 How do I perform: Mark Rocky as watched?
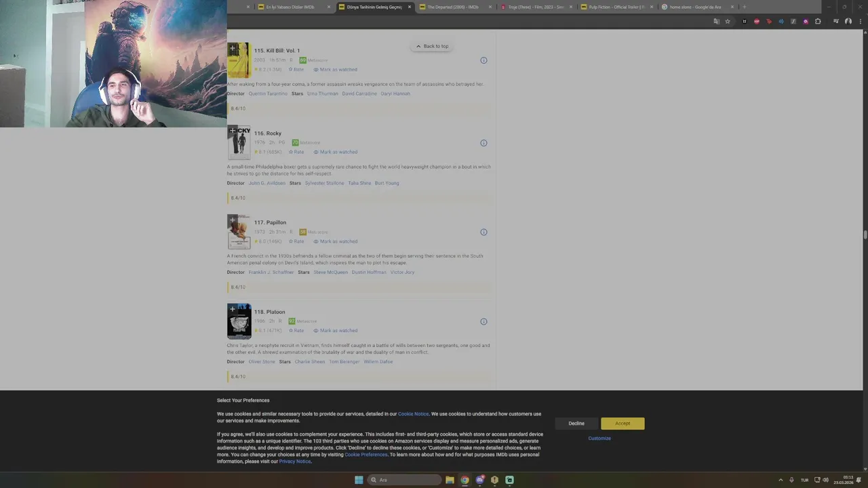[x=335, y=152]
